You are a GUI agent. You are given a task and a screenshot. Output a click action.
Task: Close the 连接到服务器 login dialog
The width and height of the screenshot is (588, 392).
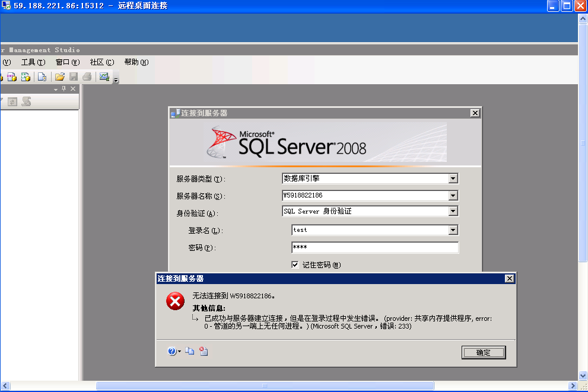(x=475, y=113)
